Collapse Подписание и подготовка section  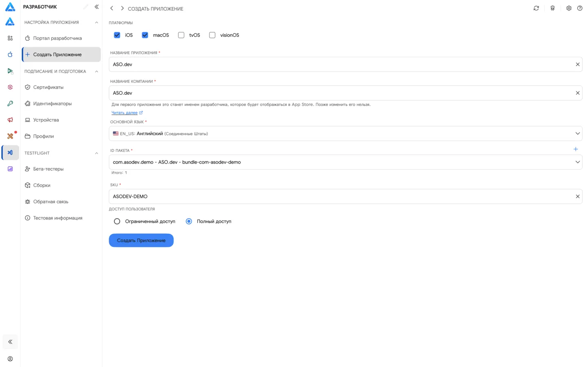[x=96, y=72]
